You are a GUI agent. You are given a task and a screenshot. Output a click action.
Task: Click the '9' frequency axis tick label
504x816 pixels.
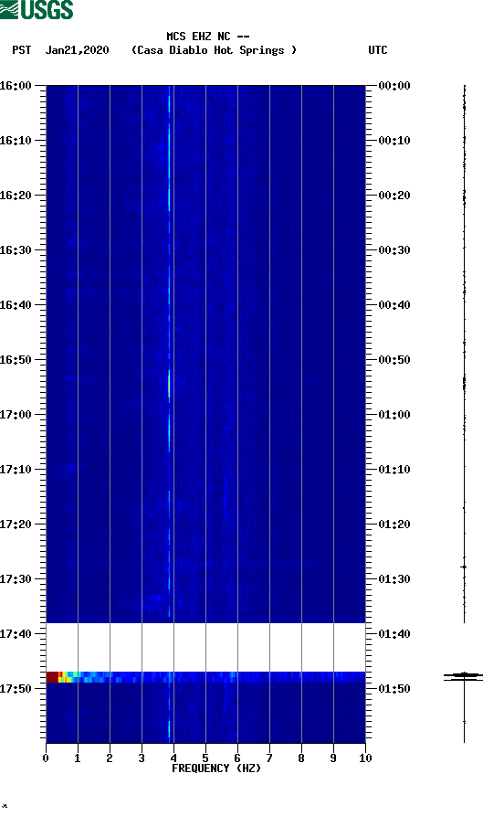pyautogui.click(x=333, y=758)
